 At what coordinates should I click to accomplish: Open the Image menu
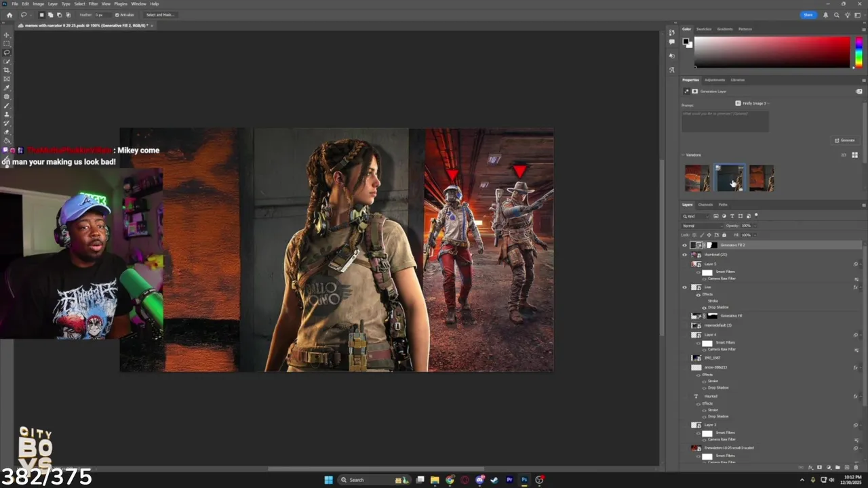pyautogui.click(x=39, y=4)
